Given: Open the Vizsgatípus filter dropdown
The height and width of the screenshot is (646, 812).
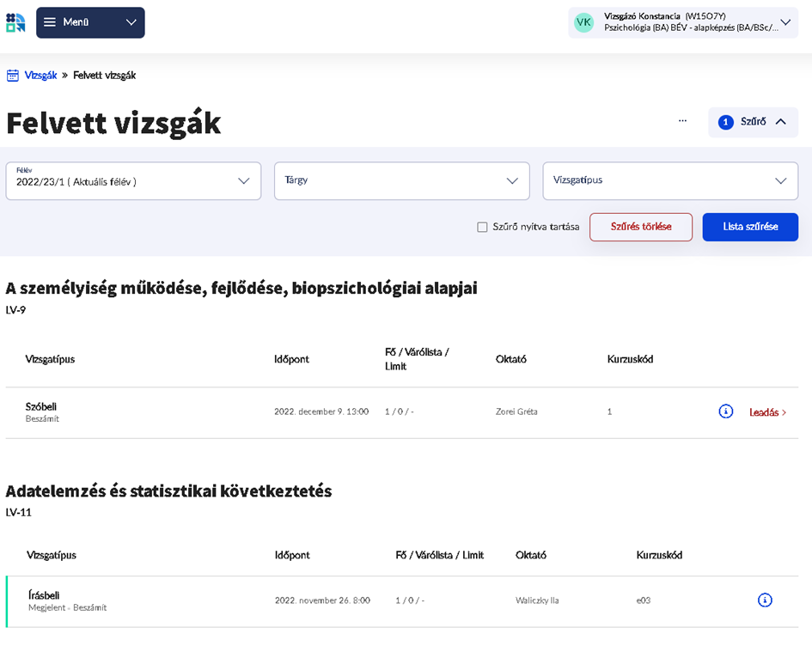Looking at the screenshot, I should pos(670,181).
